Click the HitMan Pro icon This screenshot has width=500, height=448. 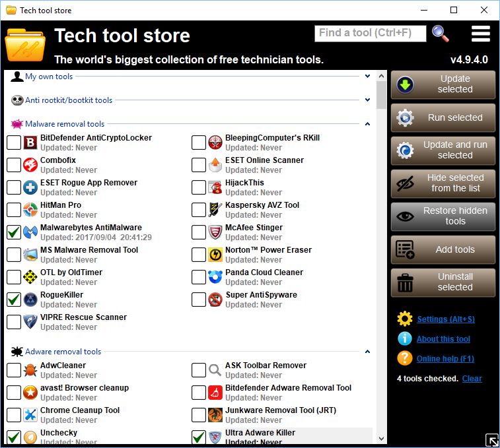click(30, 210)
